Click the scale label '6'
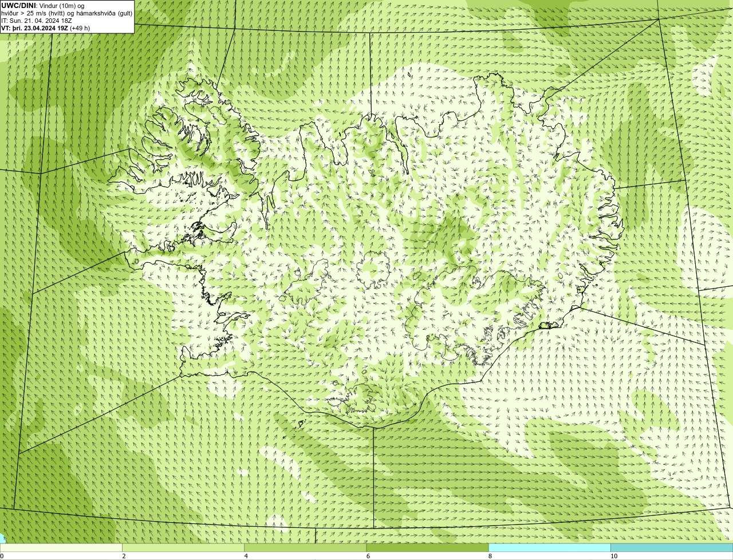Viewport: 733px width, 560px height. pos(368,556)
